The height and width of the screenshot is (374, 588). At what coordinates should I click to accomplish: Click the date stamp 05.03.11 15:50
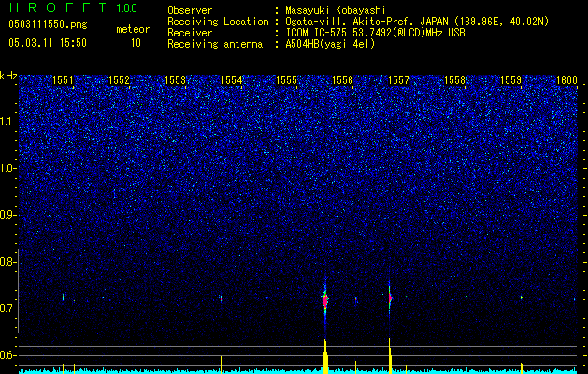click(48, 43)
